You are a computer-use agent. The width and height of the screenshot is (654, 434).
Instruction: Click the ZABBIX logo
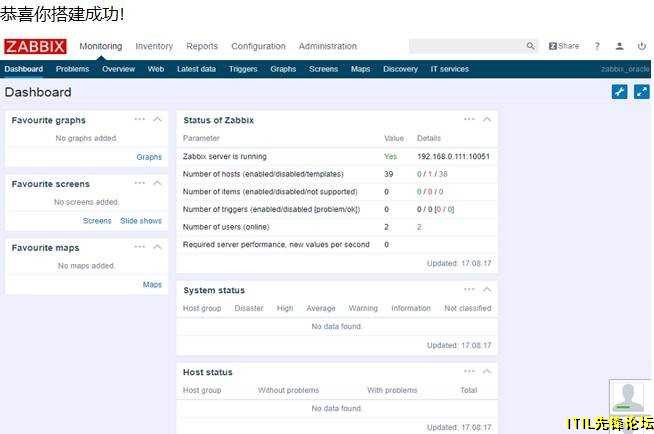point(35,46)
